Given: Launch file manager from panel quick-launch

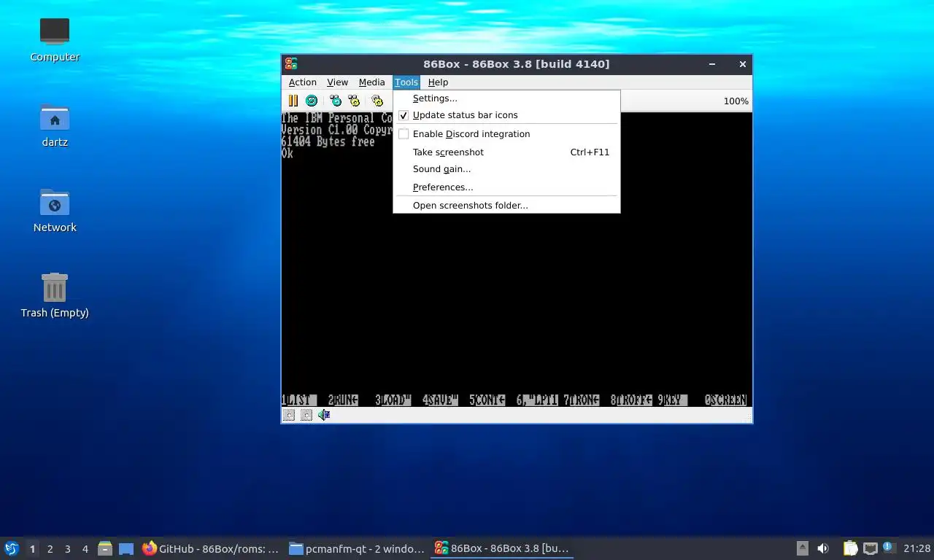Looking at the screenshot, I should (105, 548).
